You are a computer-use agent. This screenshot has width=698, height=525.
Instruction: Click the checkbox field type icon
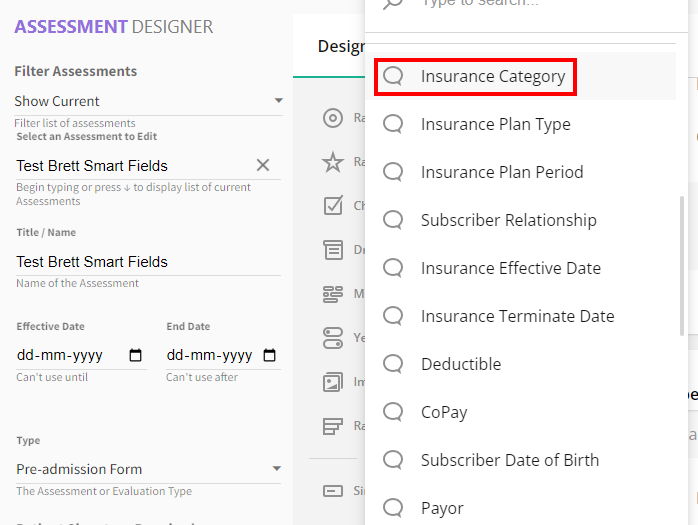[x=333, y=205]
